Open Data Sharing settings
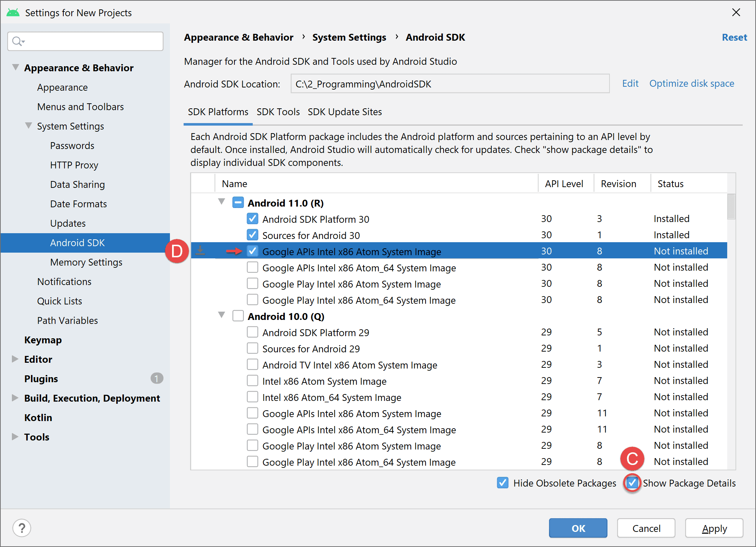Screen dimensions: 756x547 point(77,185)
